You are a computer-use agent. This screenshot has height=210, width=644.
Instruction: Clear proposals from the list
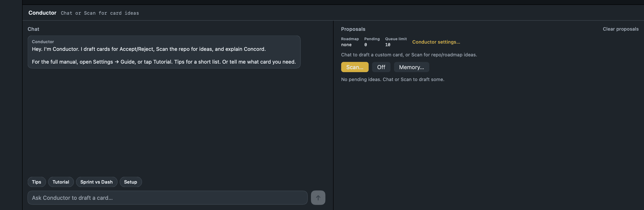(x=621, y=29)
